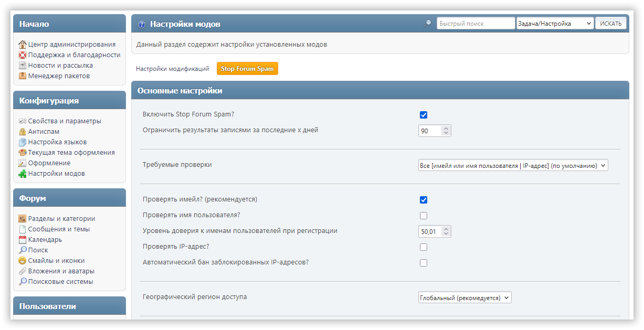Enable the Проверять имя пользователя checkbox
The image size is (644, 330).
point(424,216)
